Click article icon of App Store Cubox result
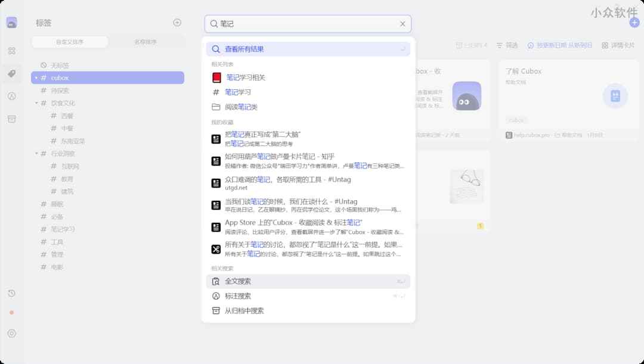This screenshot has width=644, height=364. point(216,227)
